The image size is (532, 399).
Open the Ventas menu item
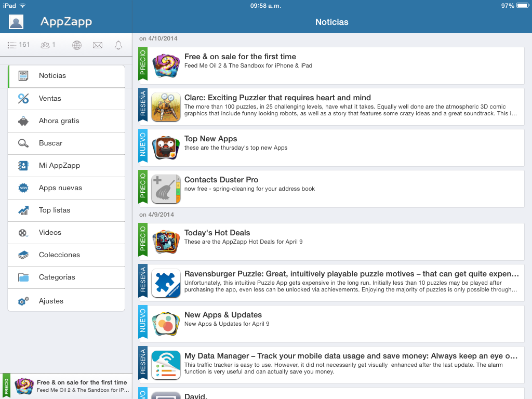(x=66, y=99)
